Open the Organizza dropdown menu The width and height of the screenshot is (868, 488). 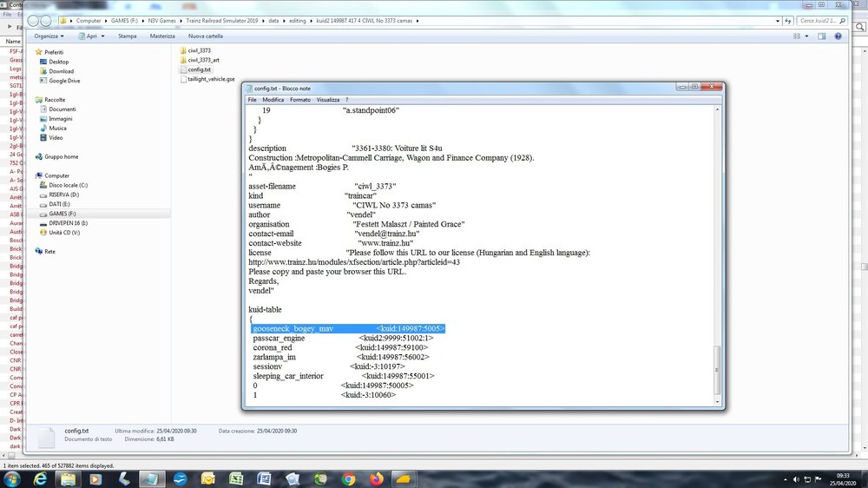[49, 36]
